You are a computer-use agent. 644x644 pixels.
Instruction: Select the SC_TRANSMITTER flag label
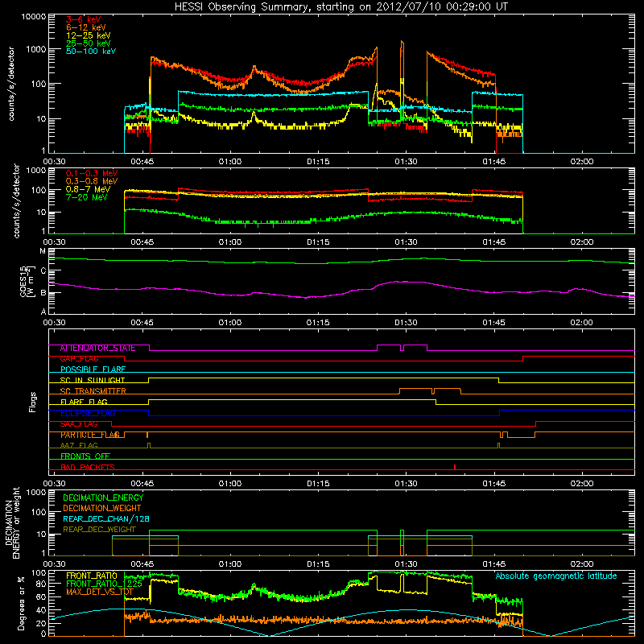pyautogui.click(x=93, y=391)
